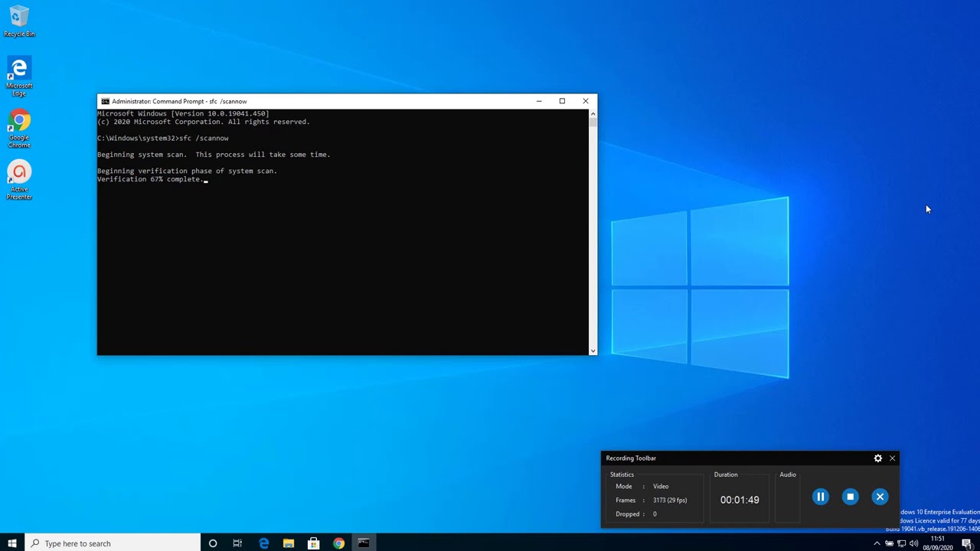The image size is (980, 551).
Task: Click the Dropped frames value 0
Action: pos(655,514)
